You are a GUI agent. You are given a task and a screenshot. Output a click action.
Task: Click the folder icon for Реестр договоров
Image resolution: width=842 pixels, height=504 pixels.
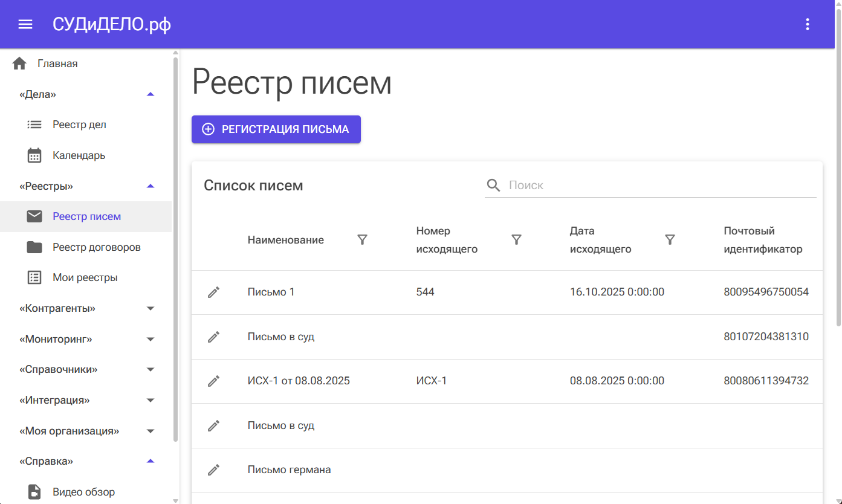tap(33, 247)
